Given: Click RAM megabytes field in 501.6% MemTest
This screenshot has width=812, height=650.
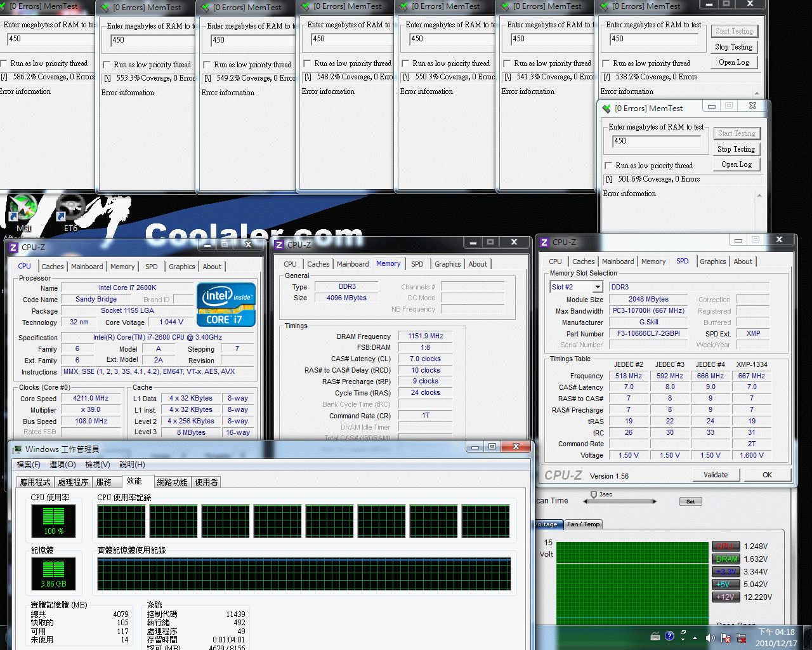Looking at the screenshot, I should tap(657, 142).
